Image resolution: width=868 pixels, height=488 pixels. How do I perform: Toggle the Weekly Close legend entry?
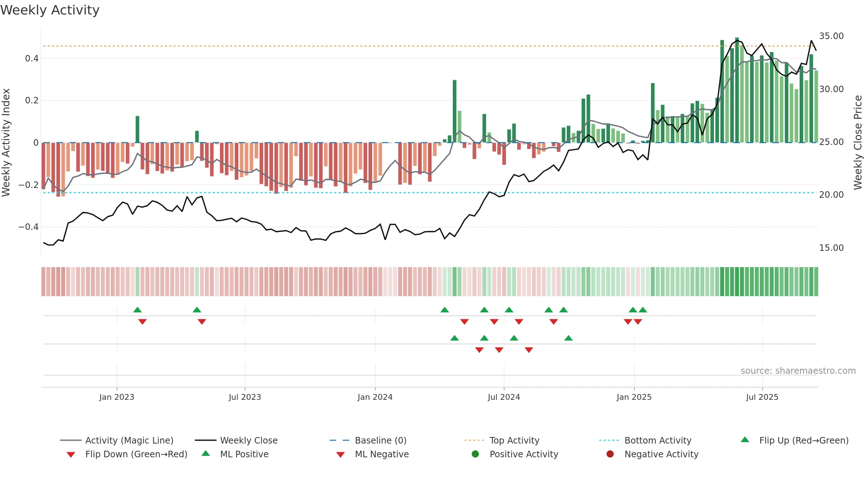click(x=236, y=440)
